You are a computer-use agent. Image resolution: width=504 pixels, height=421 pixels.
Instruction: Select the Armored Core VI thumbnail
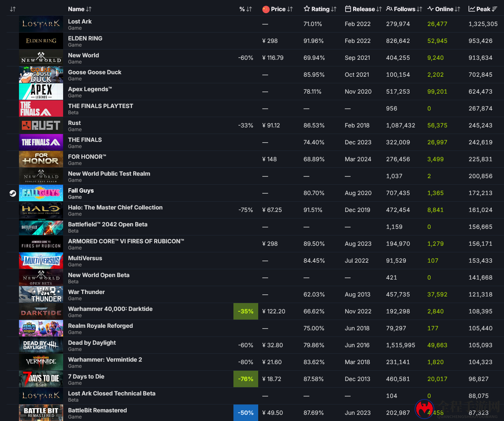(41, 244)
